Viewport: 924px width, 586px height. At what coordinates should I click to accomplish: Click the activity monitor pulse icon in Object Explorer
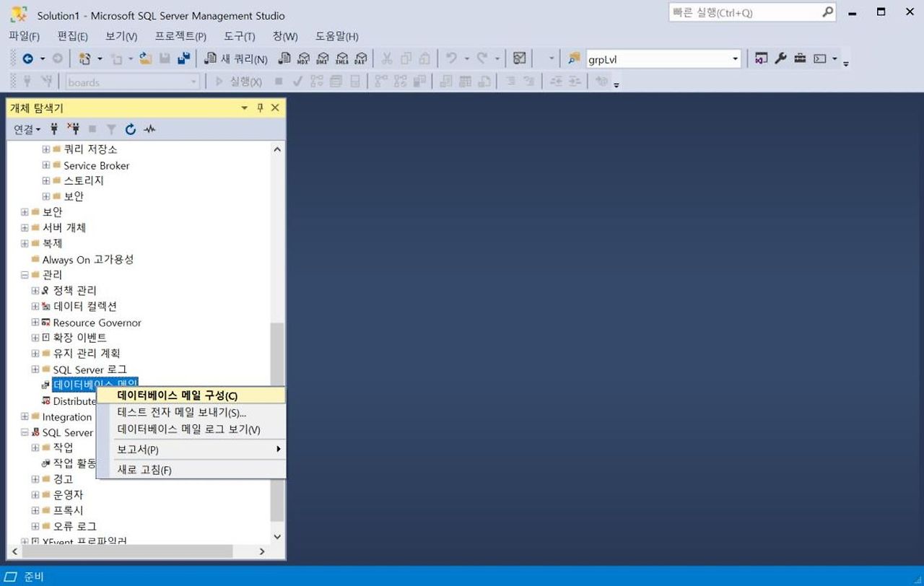tap(149, 129)
